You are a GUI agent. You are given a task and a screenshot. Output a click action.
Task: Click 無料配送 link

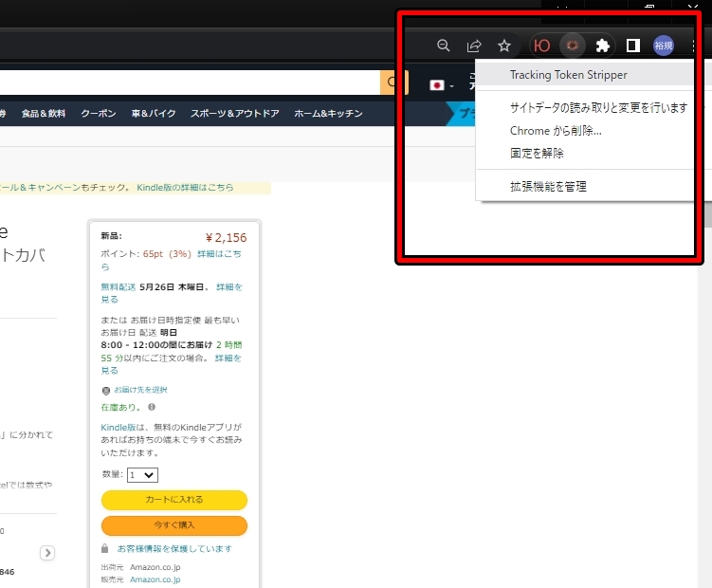[119, 287]
